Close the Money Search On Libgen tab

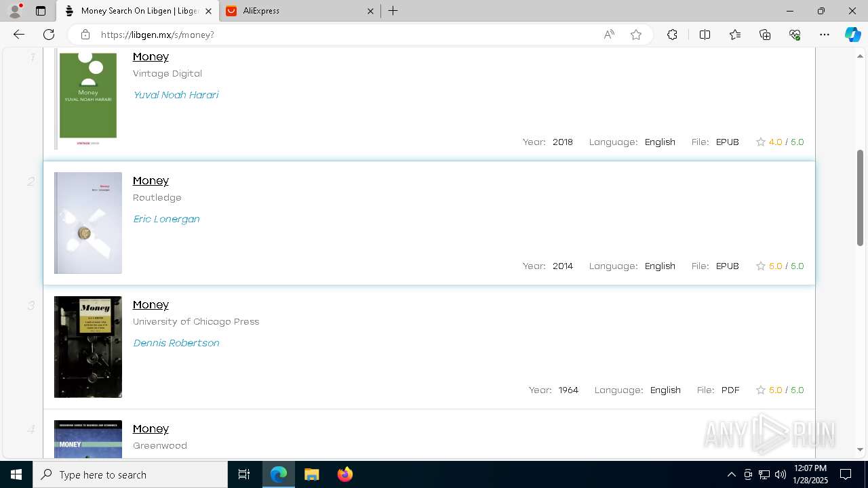click(208, 11)
